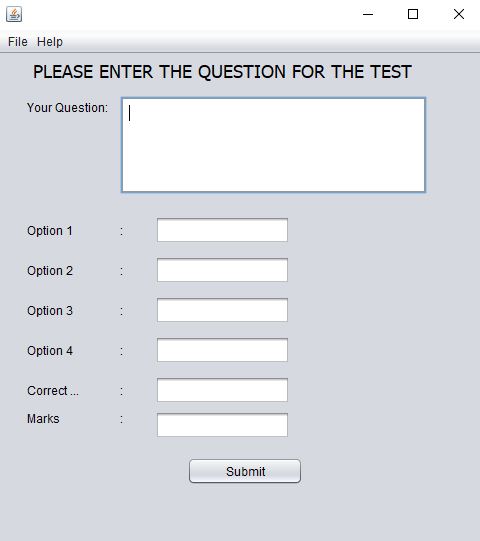Viewport: 480px width, 541px height.
Task: Click the Java application icon in title bar
Action: pos(14,14)
